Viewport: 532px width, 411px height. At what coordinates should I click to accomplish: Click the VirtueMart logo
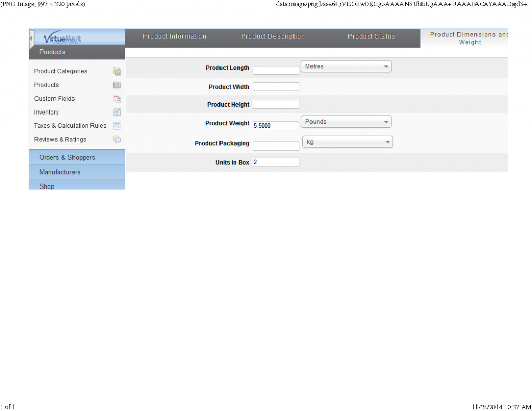click(x=63, y=39)
